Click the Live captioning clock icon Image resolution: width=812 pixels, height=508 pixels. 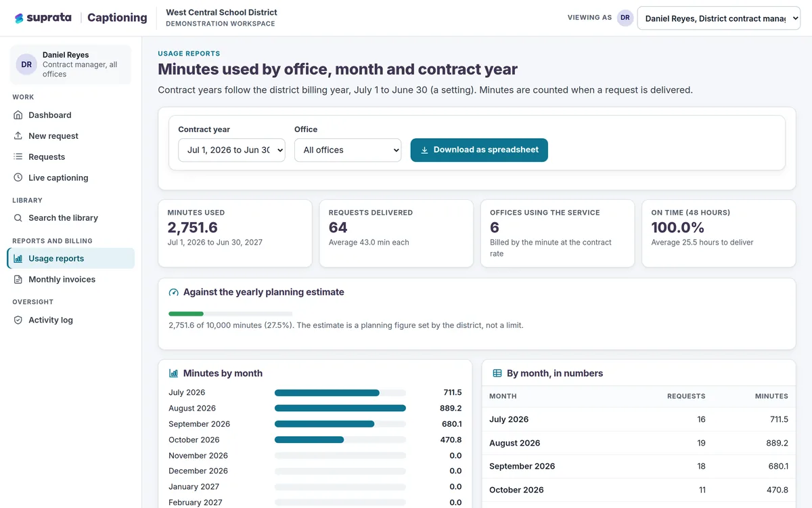tap(18, 177)
